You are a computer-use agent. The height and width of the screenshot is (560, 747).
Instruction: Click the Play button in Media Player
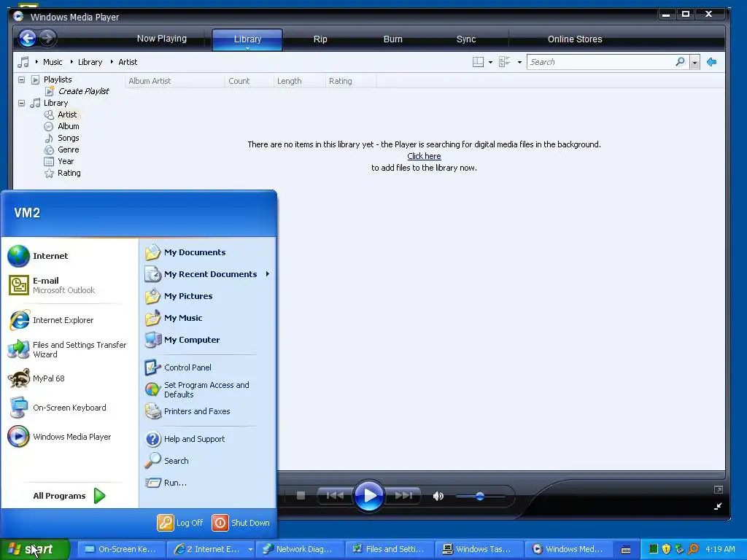point(368,496)
